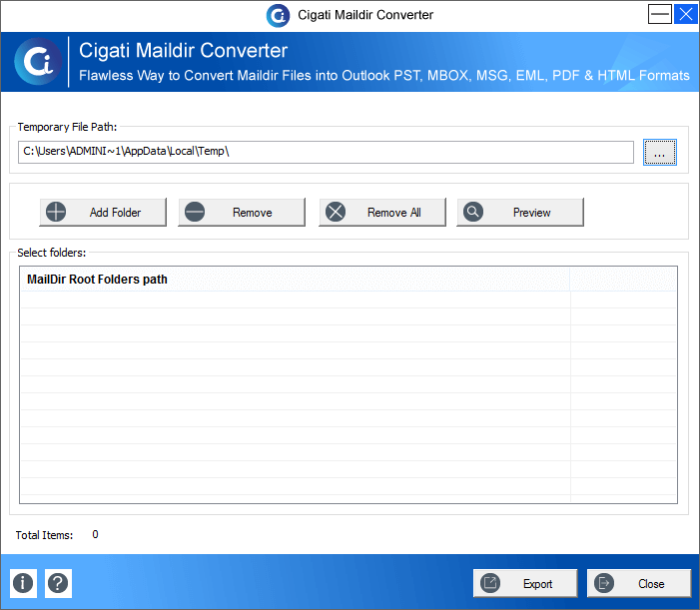Click the Total Items value 0
700x610 pixels.
[95, 534]
